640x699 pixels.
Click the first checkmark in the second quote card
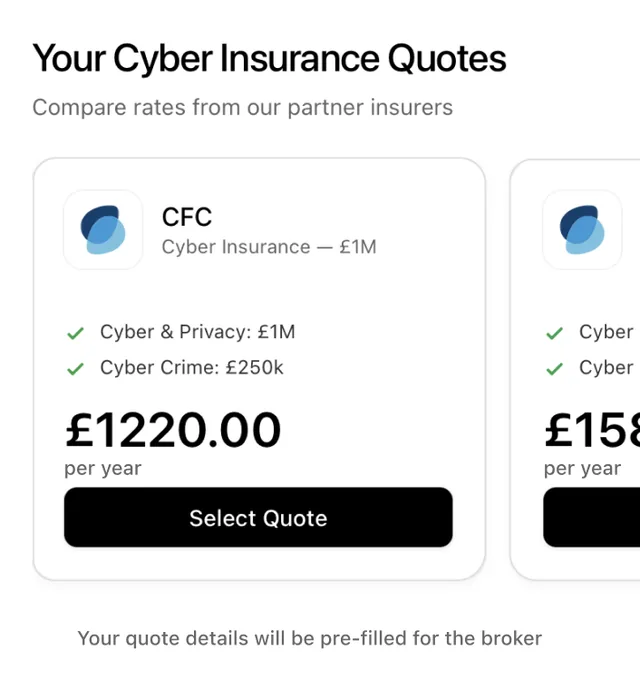pyautogui.click(x=554, y=333)
